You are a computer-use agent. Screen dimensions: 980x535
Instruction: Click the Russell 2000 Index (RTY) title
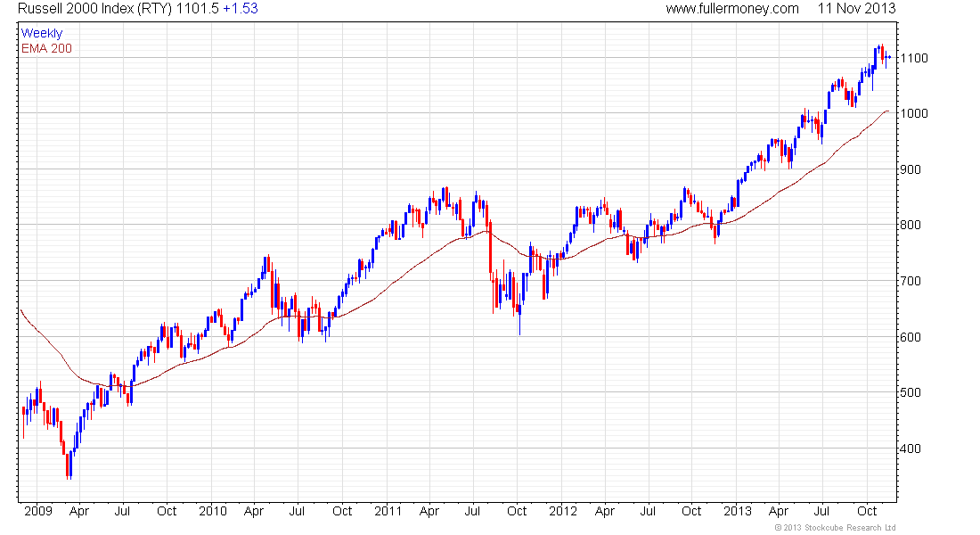94,9
